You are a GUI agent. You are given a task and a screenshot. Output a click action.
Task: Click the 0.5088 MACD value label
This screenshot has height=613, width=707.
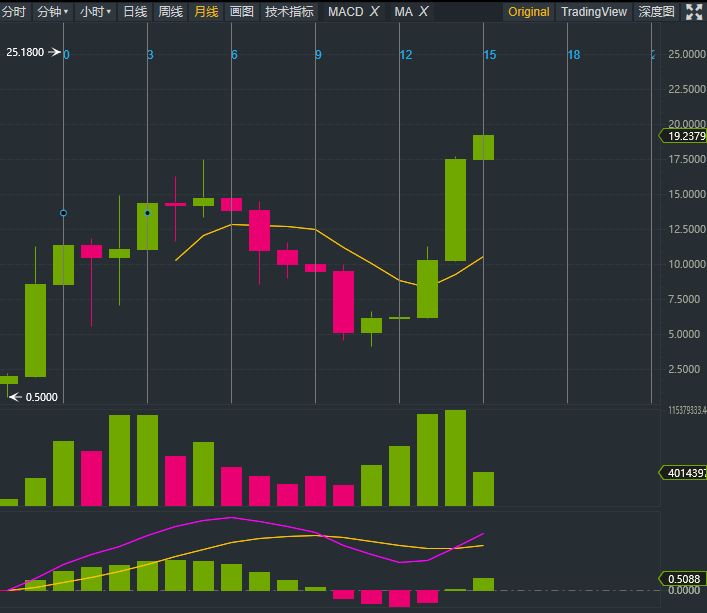point(685,578)
